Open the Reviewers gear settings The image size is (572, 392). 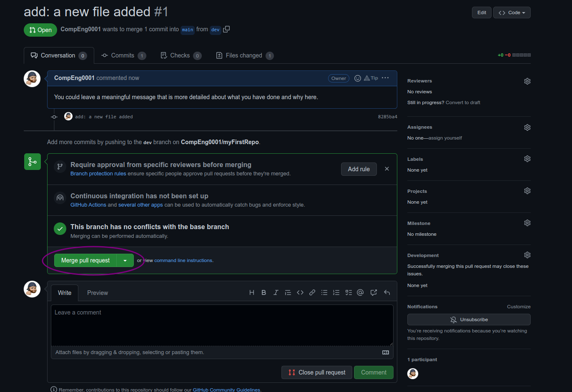[527, 81]
